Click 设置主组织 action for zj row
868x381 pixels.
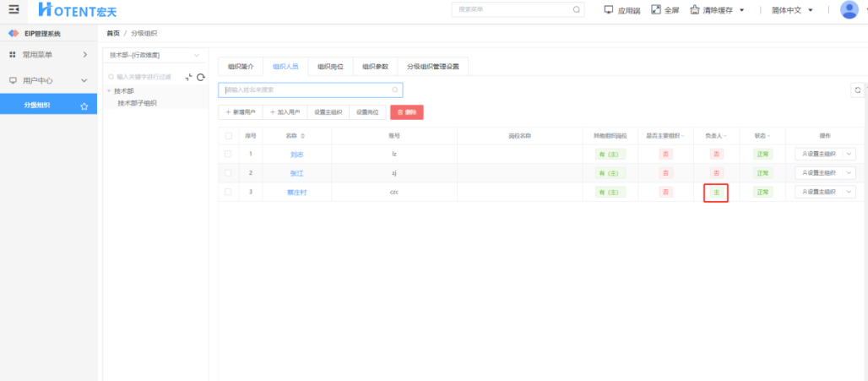click(x=819, y=173)
